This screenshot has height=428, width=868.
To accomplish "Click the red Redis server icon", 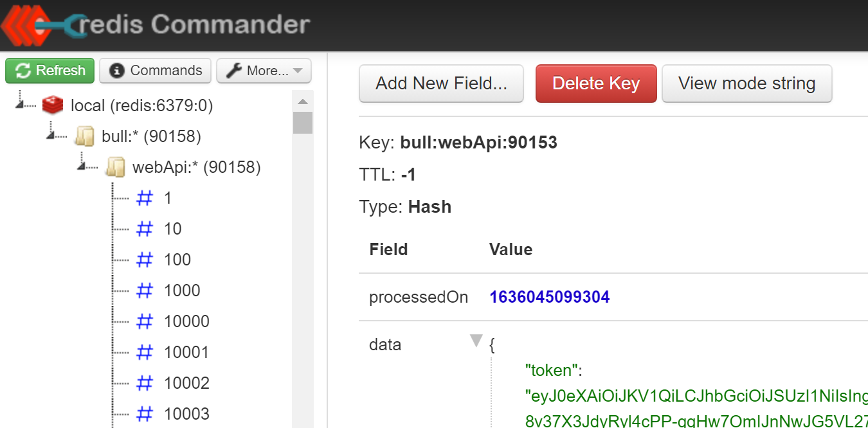I will [53, 105].
